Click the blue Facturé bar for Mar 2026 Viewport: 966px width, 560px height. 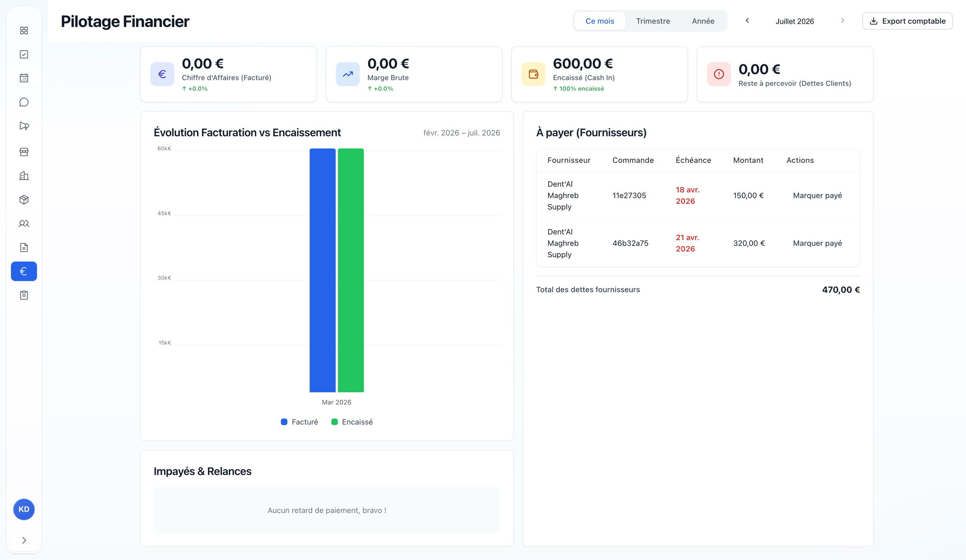(323, 270)
